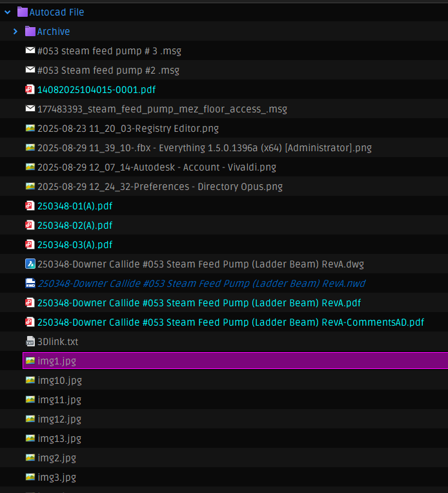
Task: Select file name 250348-01(A).pdf
Action: tap(75, 206)
